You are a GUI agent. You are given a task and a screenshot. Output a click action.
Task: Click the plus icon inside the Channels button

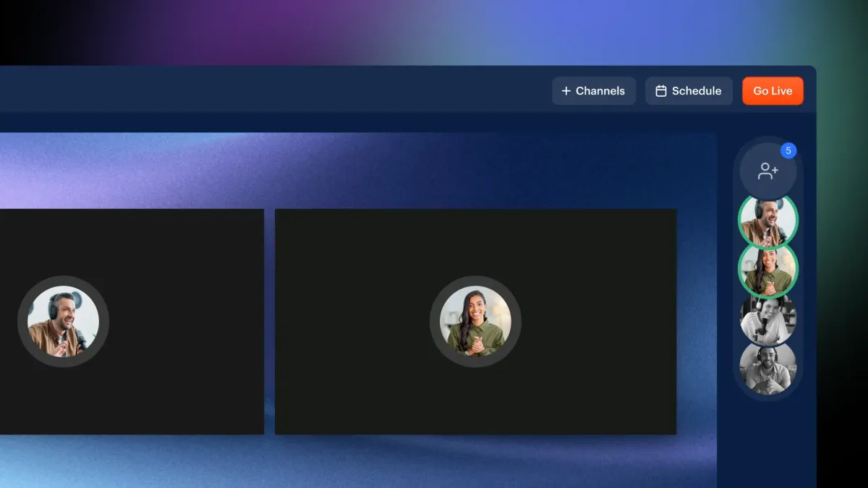click(x=565, y=91)
